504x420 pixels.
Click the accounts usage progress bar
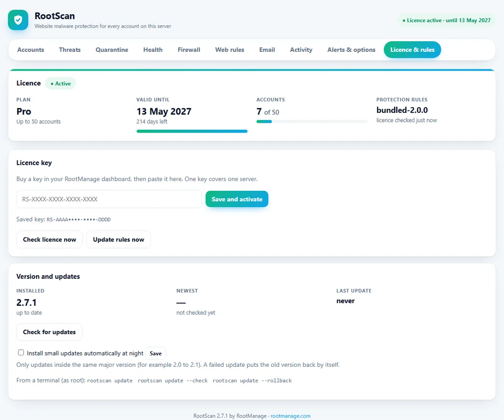(x=312, y=122)
